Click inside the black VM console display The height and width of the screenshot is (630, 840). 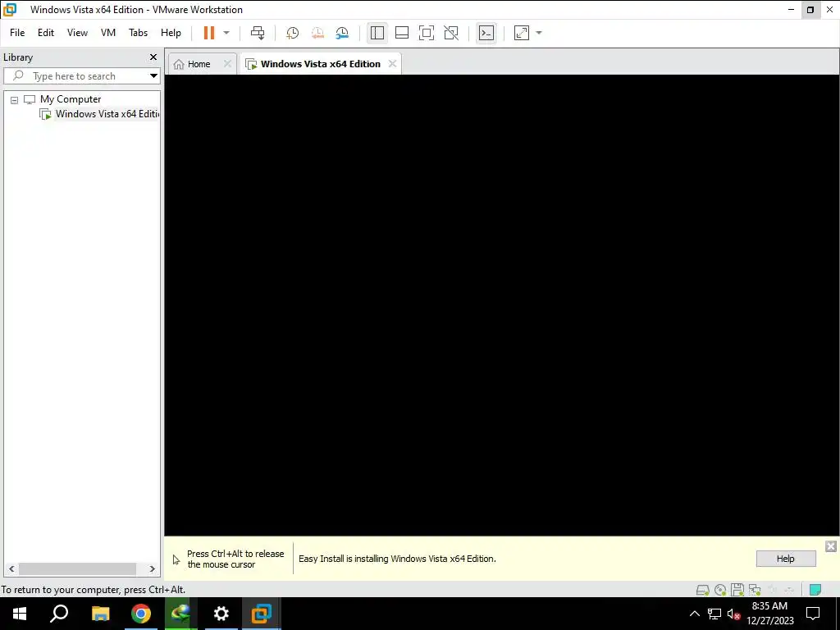pos(501,305)
